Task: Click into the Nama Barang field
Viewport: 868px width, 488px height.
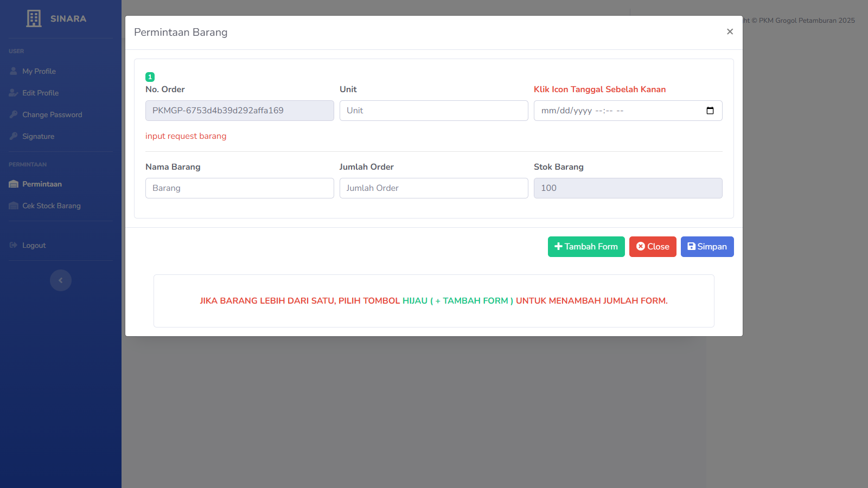Action: (x=239, y=188)
